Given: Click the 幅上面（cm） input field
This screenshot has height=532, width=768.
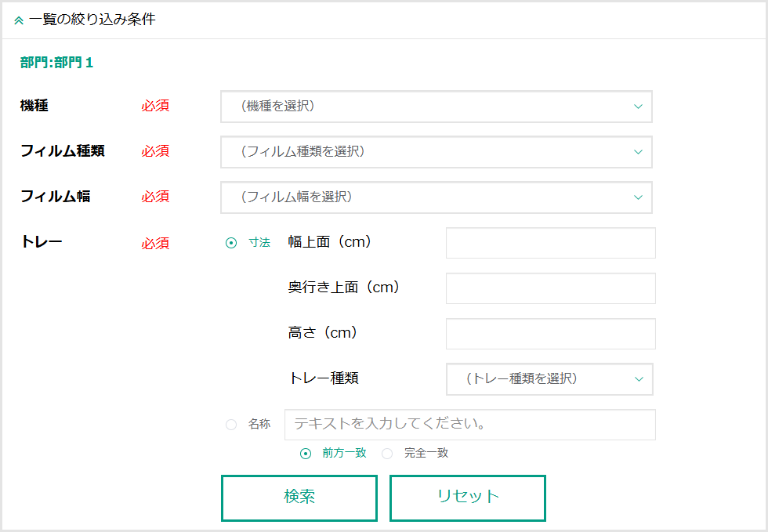Looking at the screenshot, I should [550, 243].
